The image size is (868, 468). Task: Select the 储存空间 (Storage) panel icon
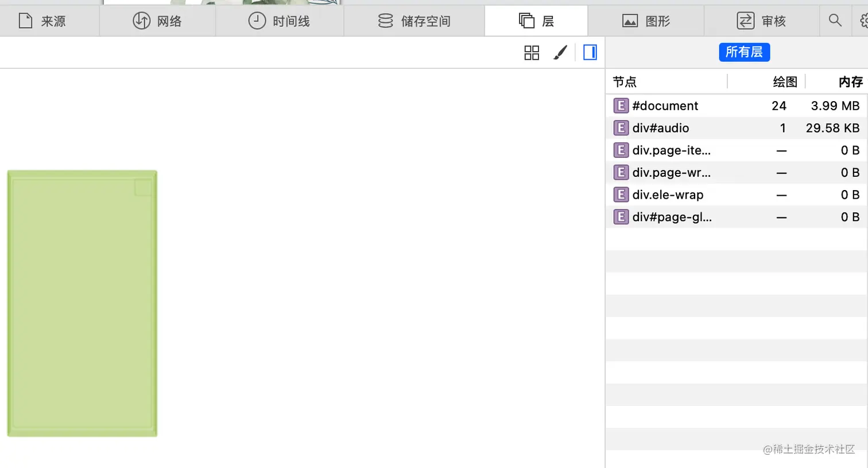pos(385,20)
